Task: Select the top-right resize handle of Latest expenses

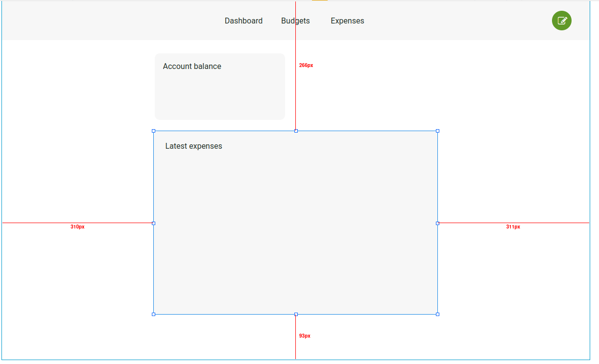Action: pyautogui.click(x=437, y=131)
